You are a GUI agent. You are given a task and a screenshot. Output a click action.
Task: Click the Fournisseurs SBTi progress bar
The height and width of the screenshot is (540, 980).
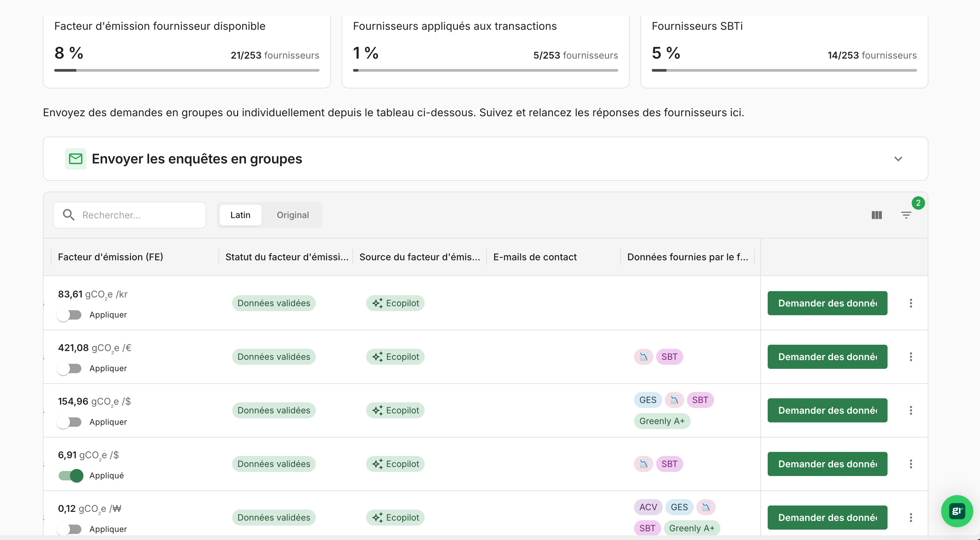784,70
